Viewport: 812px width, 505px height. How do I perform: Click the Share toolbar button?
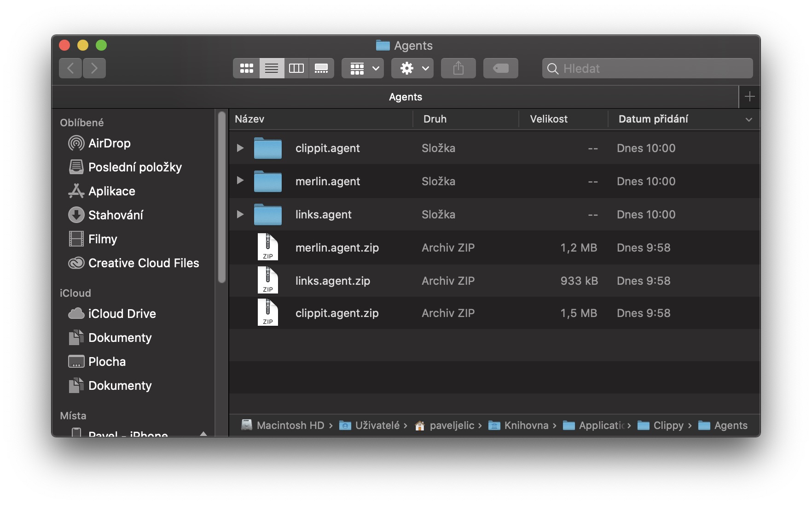(x=458, y=68)
